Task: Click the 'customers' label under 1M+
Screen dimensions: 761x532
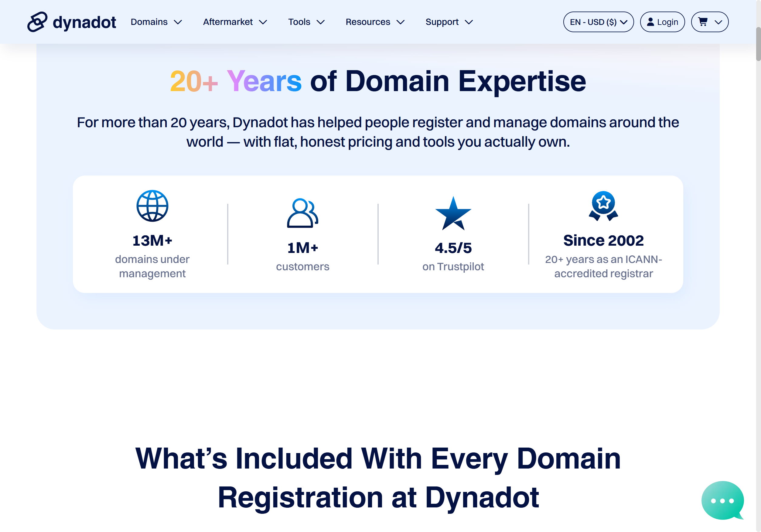Action: tap(303, 267)
